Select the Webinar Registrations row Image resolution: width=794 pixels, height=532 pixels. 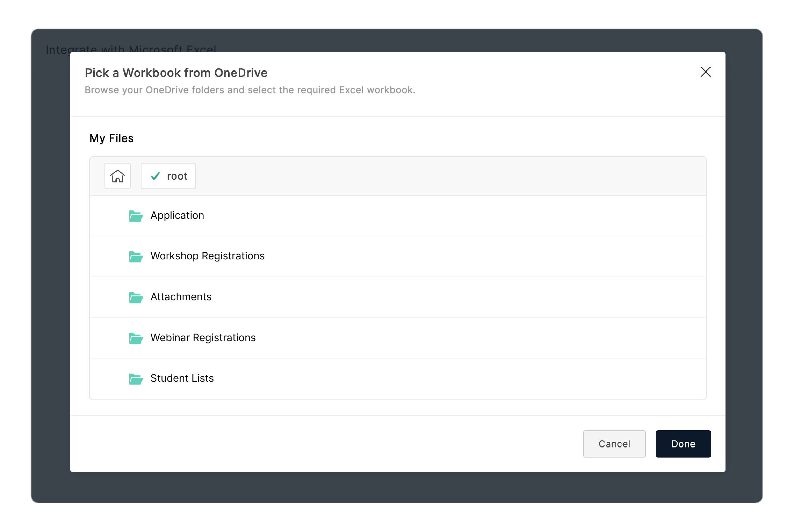203,337
